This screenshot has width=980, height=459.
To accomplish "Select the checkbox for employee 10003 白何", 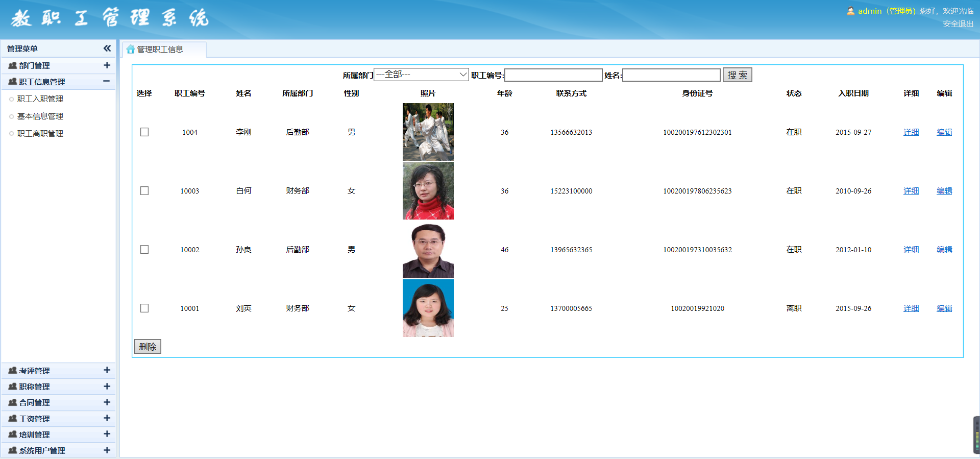I will [144, 191].
